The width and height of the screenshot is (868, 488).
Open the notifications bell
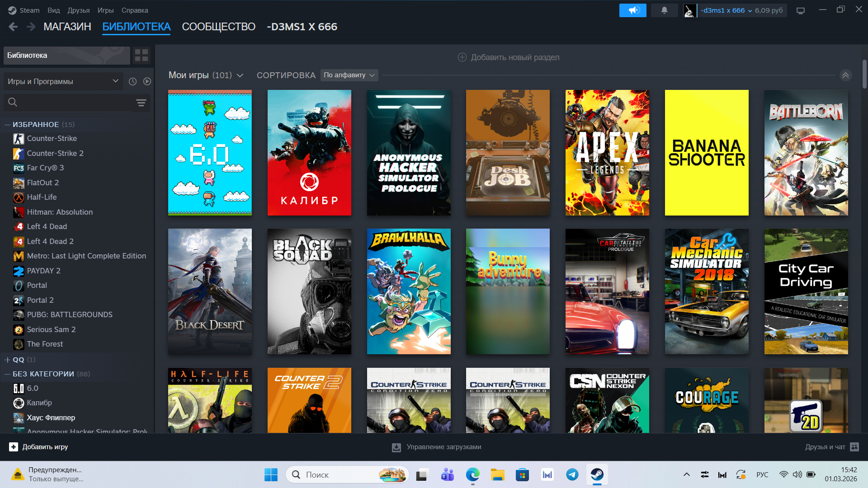pyautogui.click(x=664, y=10)
